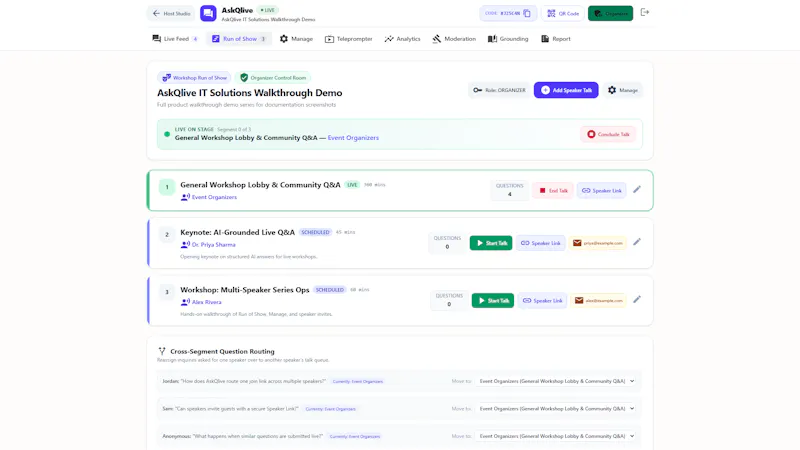The height and width of the screenshot is (450, 800).
Task: Click the Workshop Run of Show badge
Action: click(x=194, y=78)
